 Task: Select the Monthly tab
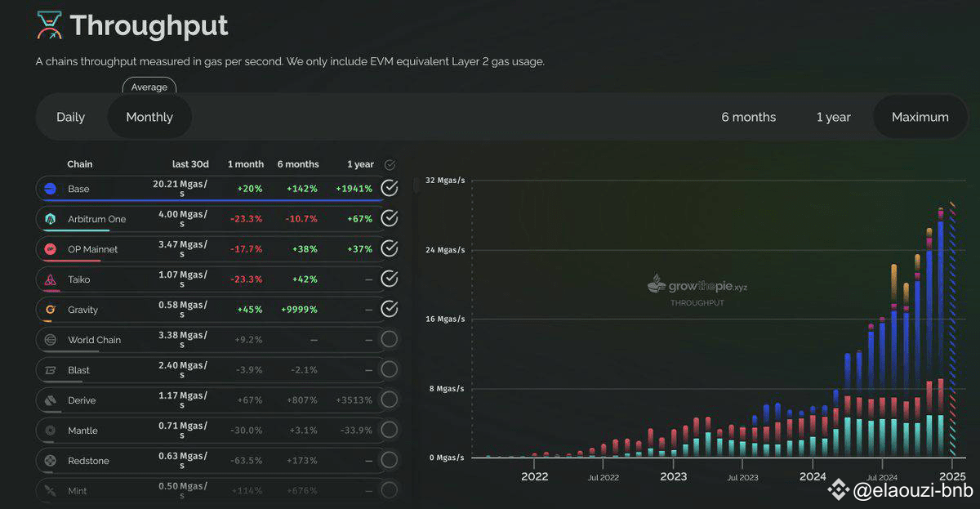coord(149,117)
